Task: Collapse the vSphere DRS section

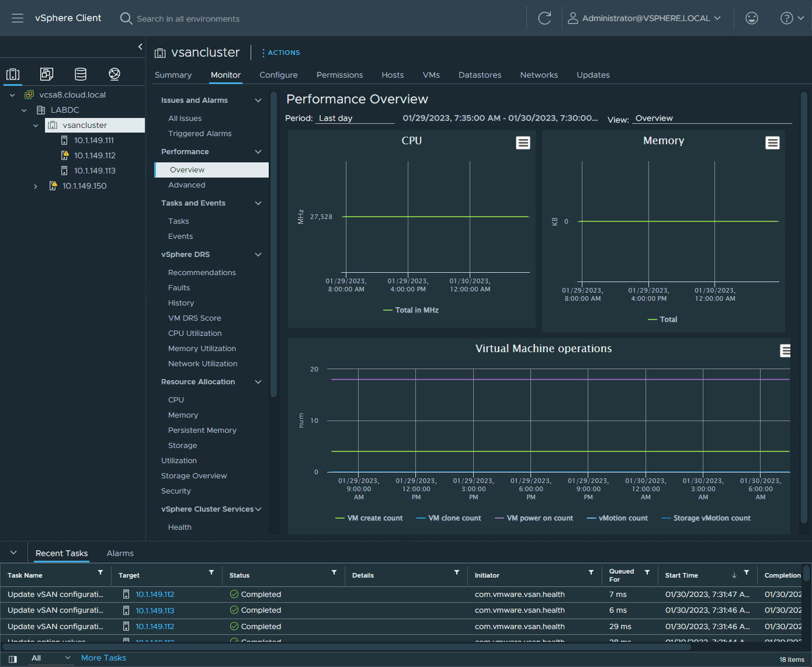Action: pyautogui.click(x=258, y=255)
